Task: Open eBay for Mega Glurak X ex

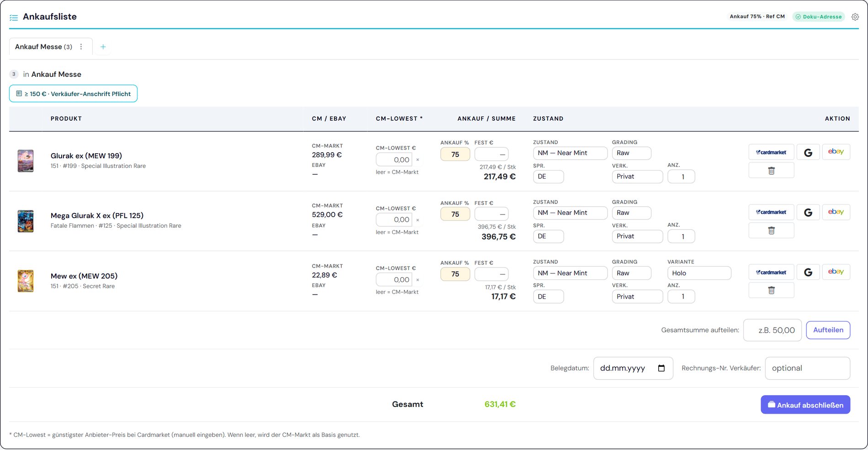Action: click(836, 212)
